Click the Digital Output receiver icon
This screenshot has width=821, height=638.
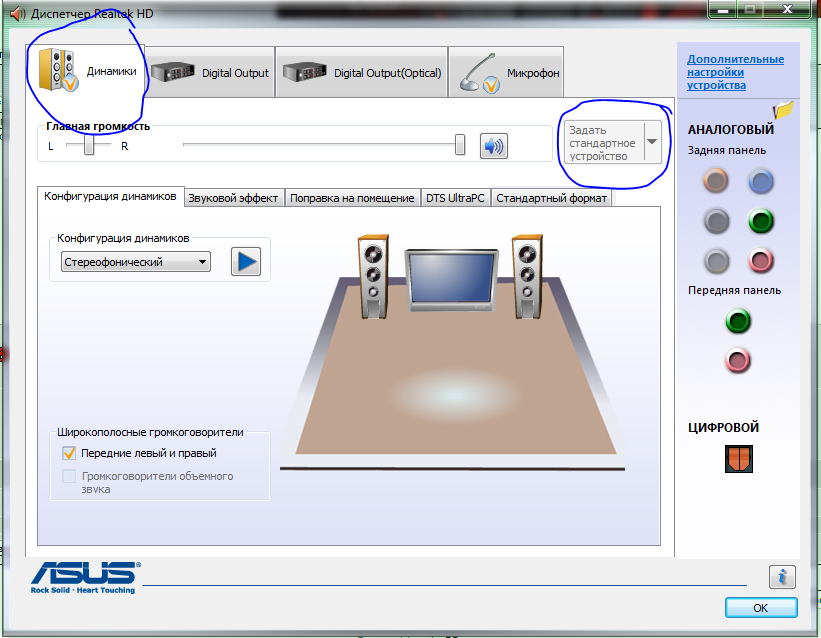coord(173,72)
